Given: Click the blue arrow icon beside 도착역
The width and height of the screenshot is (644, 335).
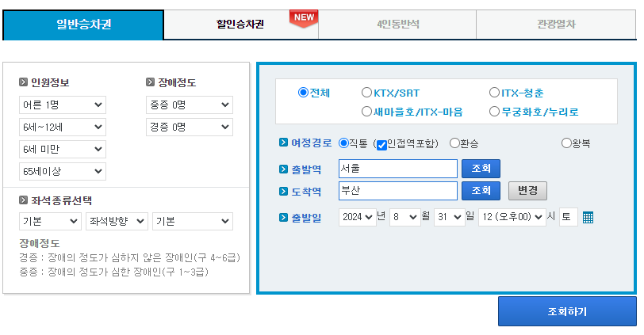Looking at the screenshot, I should (283, 191).
